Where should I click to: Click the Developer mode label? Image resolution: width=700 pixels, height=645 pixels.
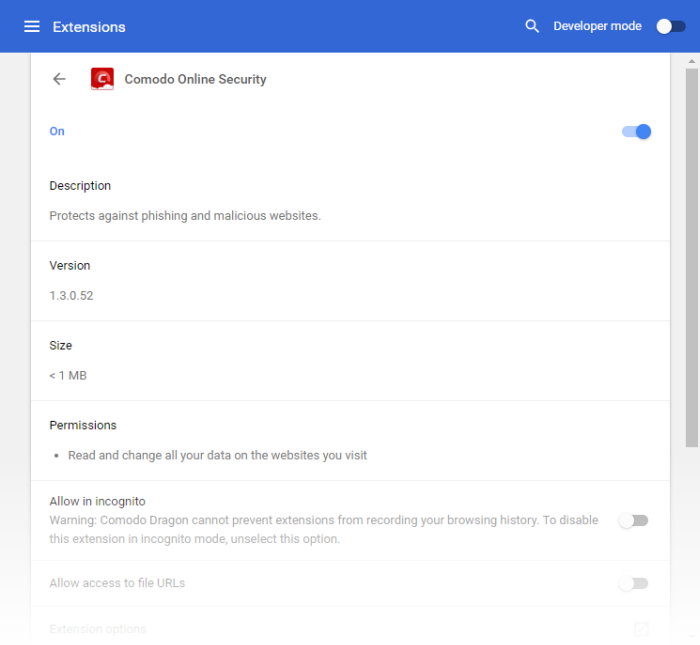pyautogui.click(x=597, y=26)
